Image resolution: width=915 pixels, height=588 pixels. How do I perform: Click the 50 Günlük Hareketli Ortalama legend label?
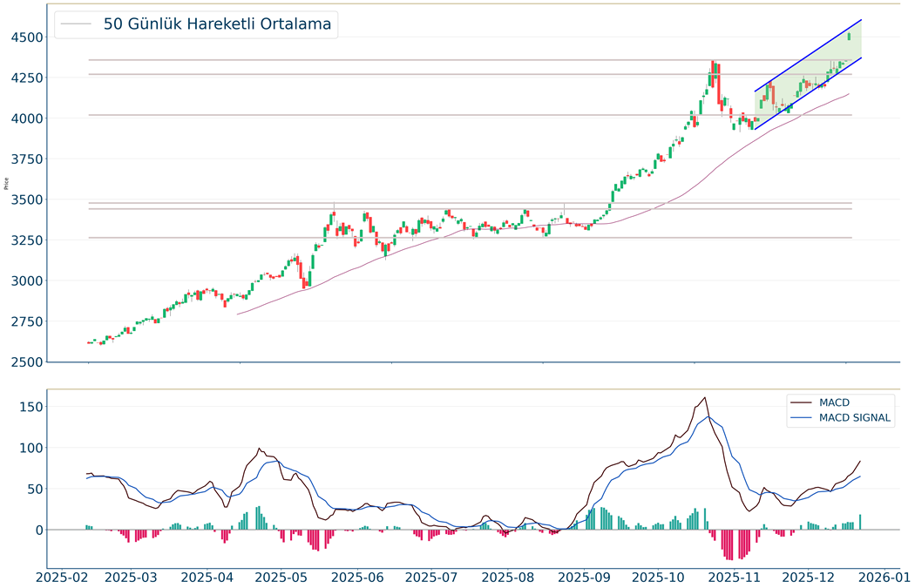217,24
